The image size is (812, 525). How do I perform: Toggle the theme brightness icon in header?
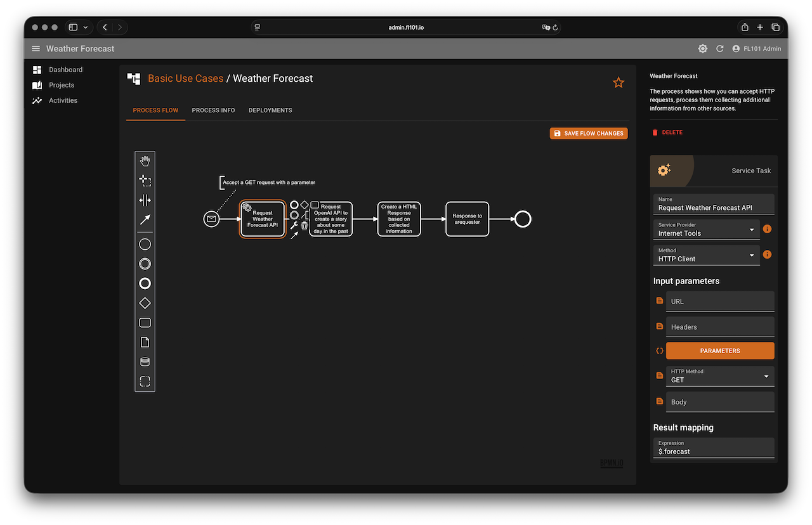click(x=702, y=49)
